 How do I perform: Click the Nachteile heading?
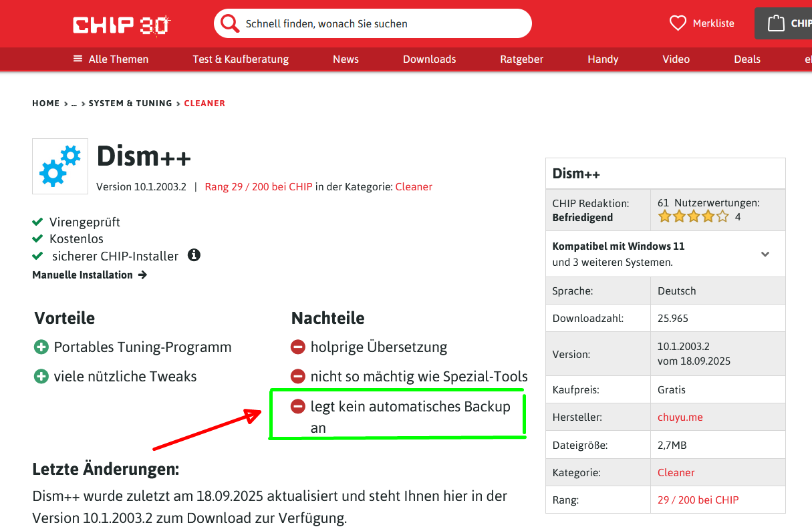(x=328, y=318)
